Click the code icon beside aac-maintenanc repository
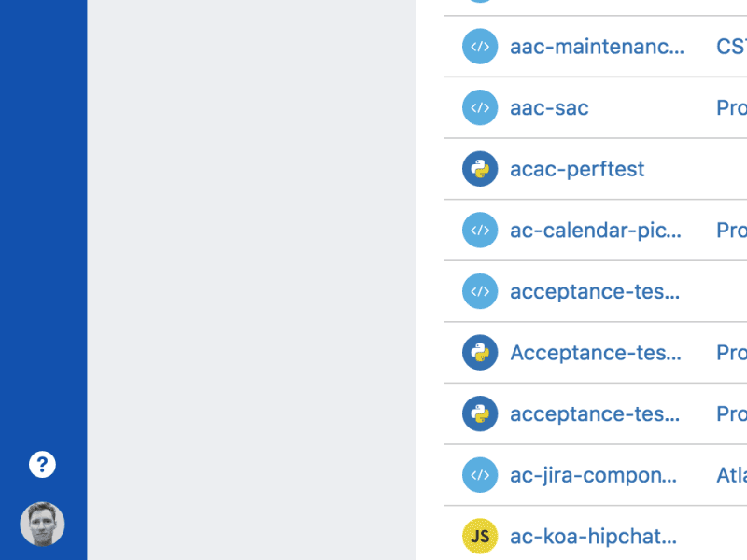The width and height of the screenshot is (747, 560). (x=479, y=47)
